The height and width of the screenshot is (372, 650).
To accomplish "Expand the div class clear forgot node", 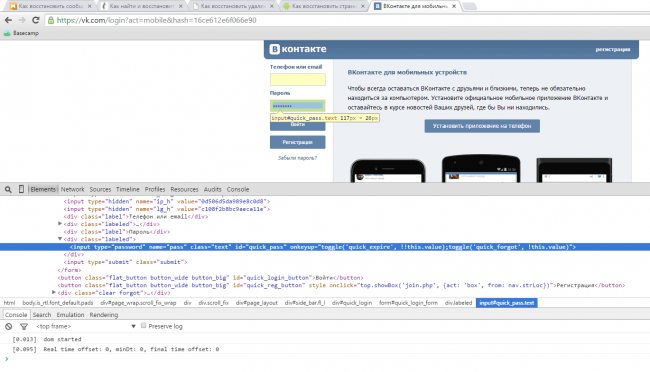I will [54, 292].
